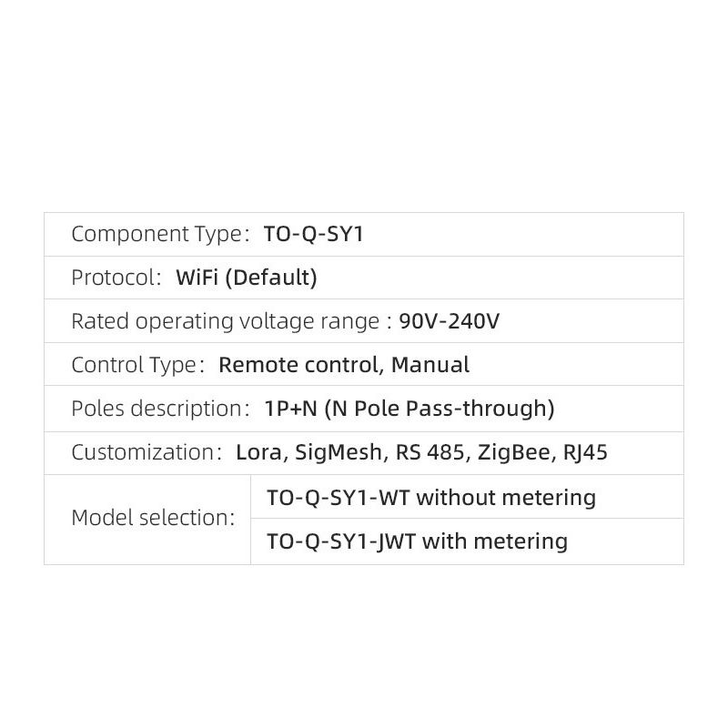This screenshot has width=728, height=728.
Task: Select the "Lora" customization option text
Action: coord(258,452)
